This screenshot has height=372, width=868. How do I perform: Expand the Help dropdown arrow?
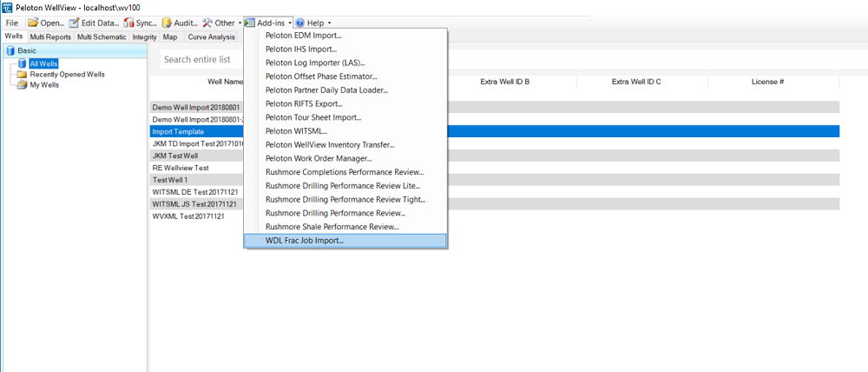coord(329,23)
